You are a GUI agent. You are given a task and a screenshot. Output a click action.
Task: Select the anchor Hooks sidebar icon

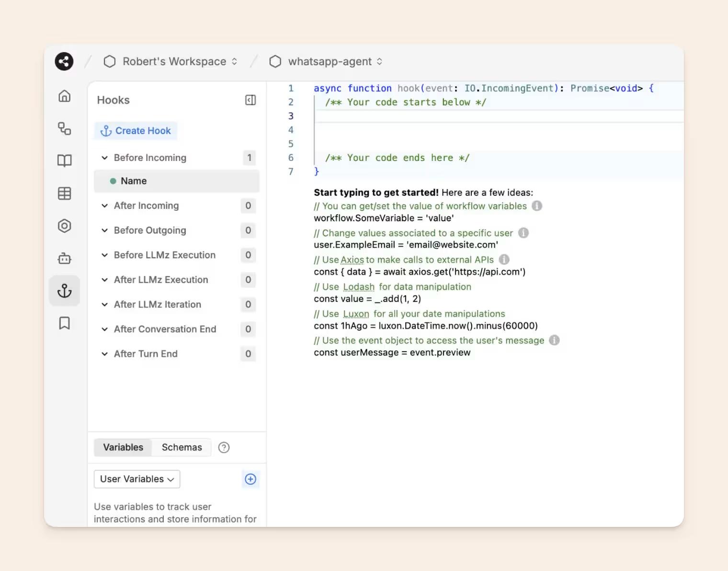tap(65, 291)
